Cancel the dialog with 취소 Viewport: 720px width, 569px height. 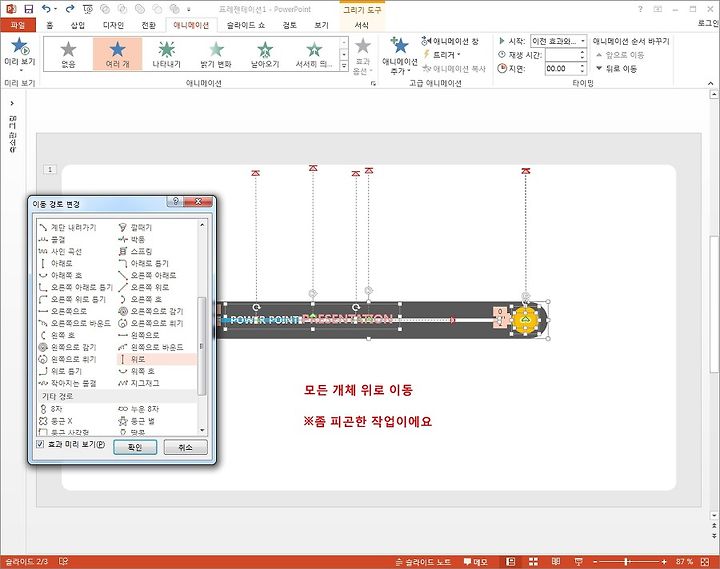coord(186,447)
